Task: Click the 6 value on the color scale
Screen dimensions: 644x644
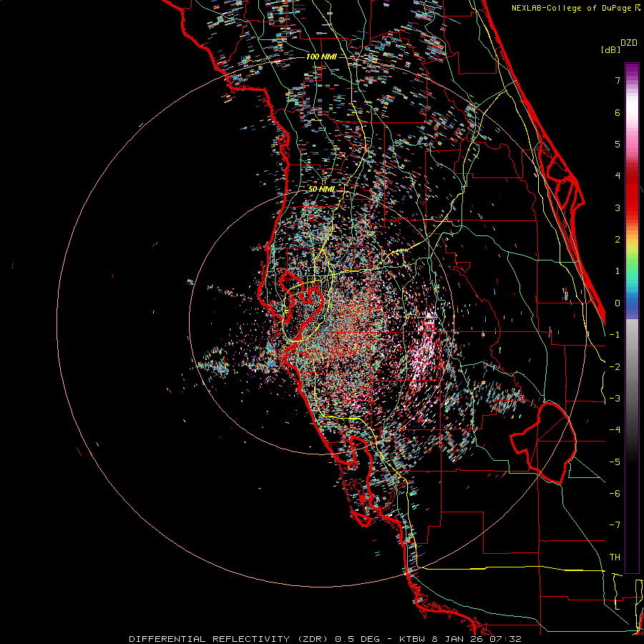Action: [x=618, y=112]
